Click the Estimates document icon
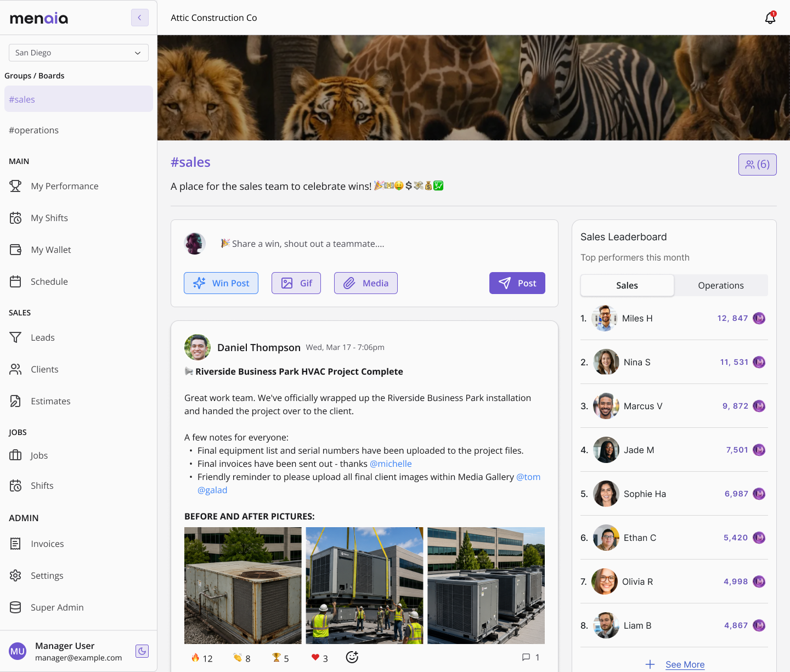Image resolution: width=790 pixels, height=672 pixels. click(15, 401)
